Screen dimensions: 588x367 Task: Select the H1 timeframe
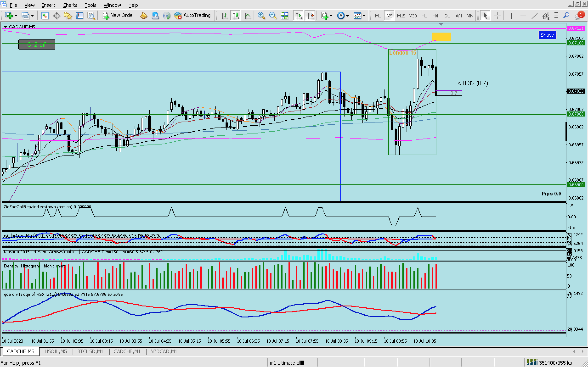tap(424, 16)
